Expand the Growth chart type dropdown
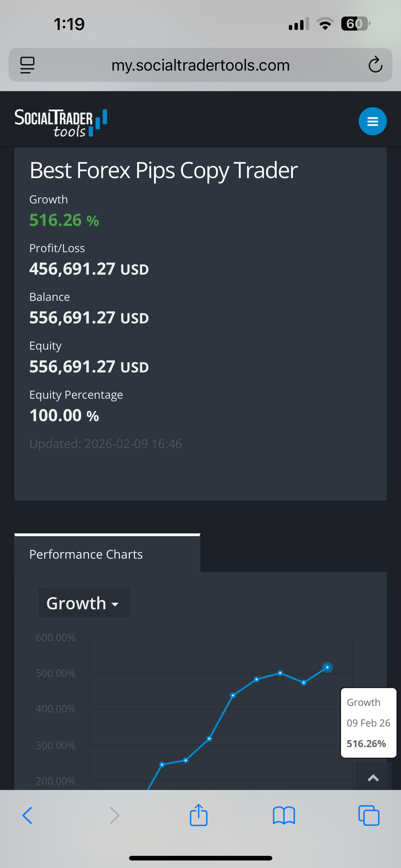The height and width of the screenshot is (868, 401). tap(84, 603)
